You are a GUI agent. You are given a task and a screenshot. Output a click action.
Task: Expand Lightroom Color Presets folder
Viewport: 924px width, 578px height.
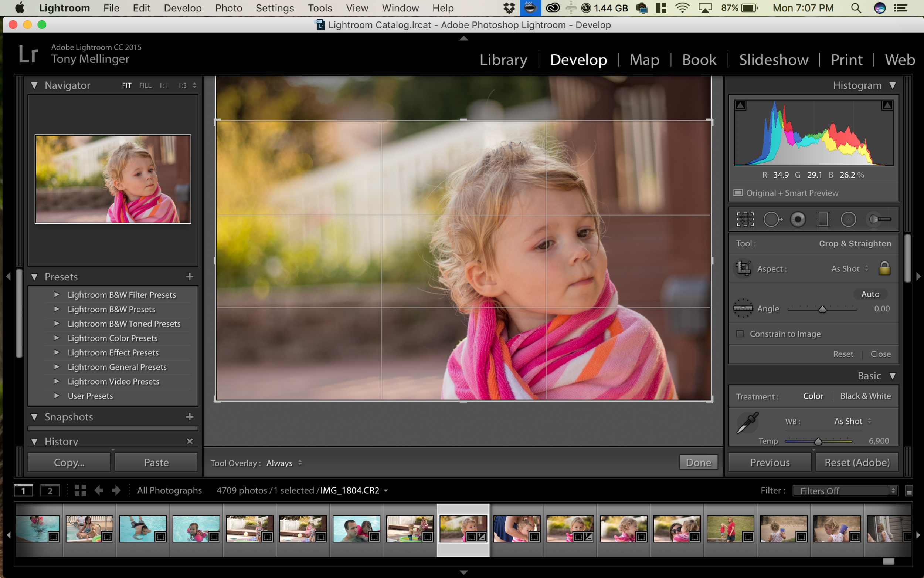(57, 338)
